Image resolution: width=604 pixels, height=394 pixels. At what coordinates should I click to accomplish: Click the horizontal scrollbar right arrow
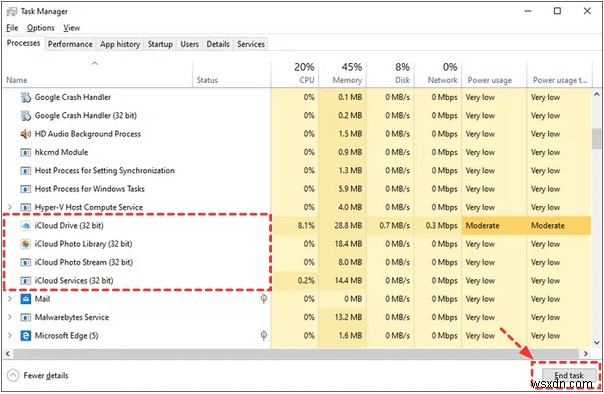pos(586,353)
